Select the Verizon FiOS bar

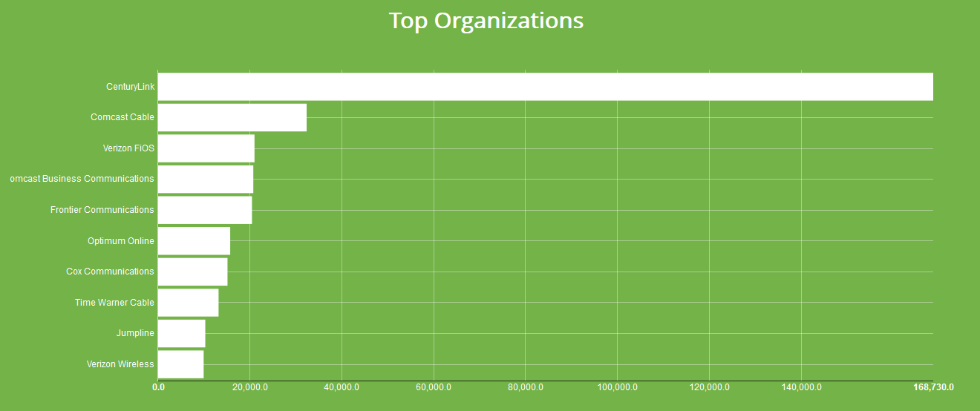point(206,148)
